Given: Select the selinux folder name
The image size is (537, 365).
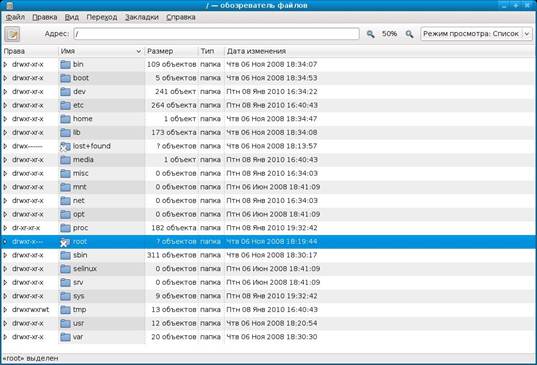Looking at the screenshot, I should (85, 269).
